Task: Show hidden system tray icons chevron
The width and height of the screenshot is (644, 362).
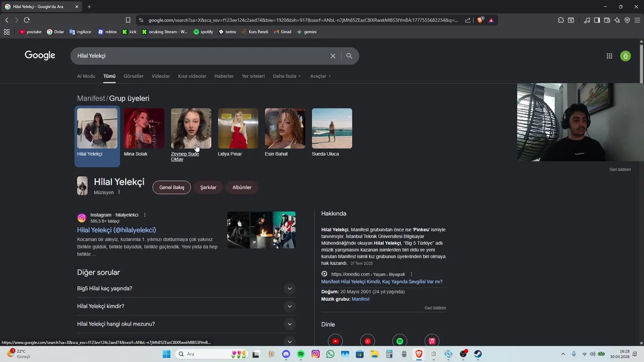Action: pyautogui.click(x=563, y=354)
